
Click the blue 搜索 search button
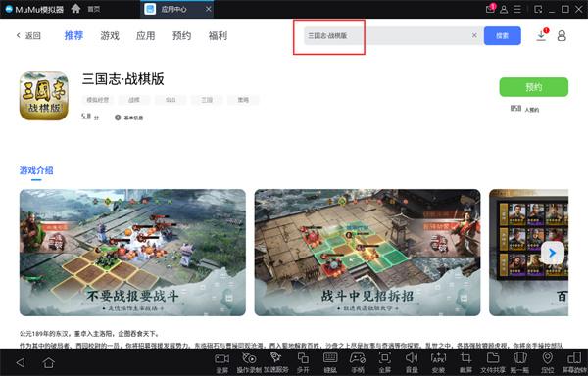[x=502, y=35]
